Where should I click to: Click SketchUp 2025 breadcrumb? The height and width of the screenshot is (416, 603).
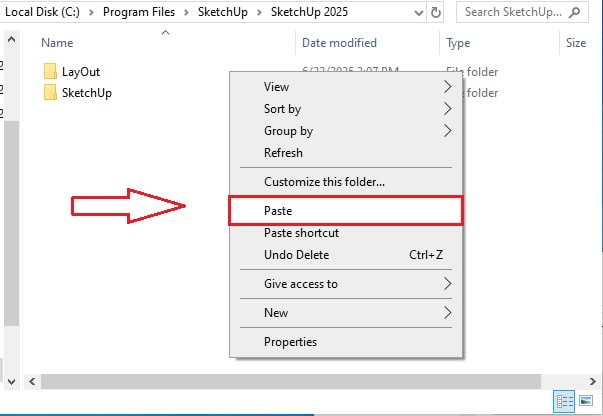309,12
